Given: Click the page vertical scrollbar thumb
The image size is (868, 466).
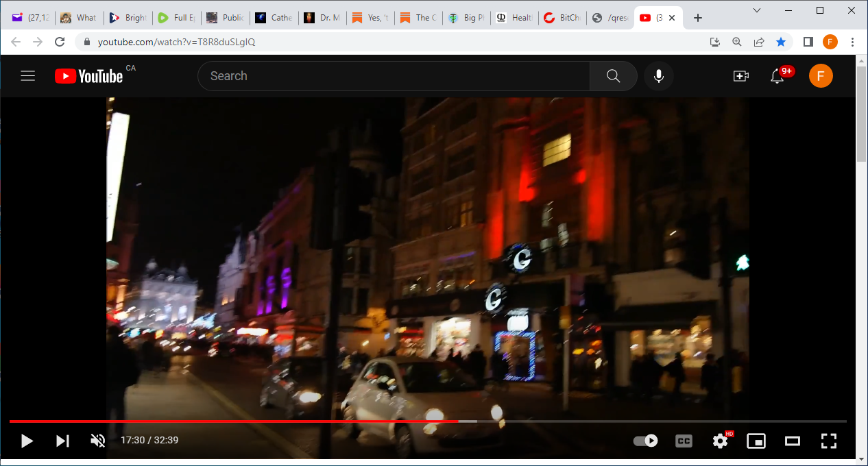Looking at the screenshot, I should (x=862, y=114).
